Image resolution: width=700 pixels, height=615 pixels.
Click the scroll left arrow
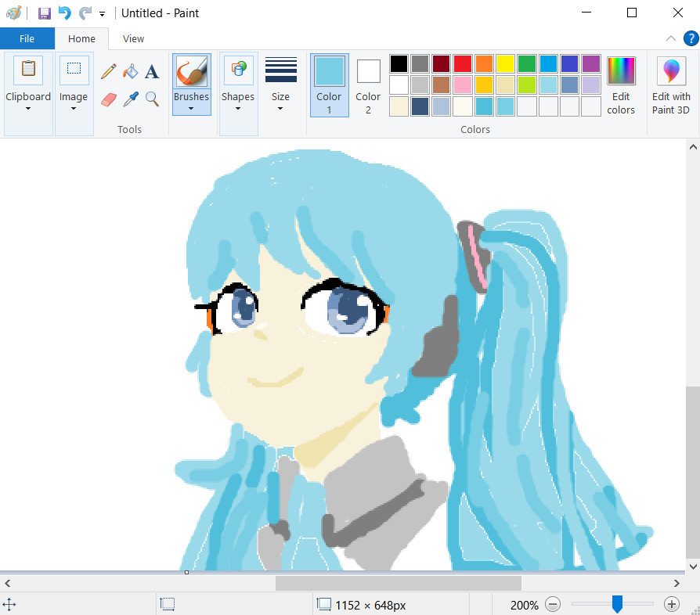click(x=8, y=583)
